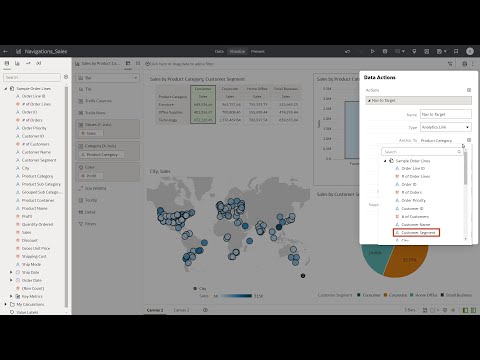The height and width of the screenshot is (360, 480).
Task: Click the back arrow beside Navigations_Sales
Action: pos(5,51)
